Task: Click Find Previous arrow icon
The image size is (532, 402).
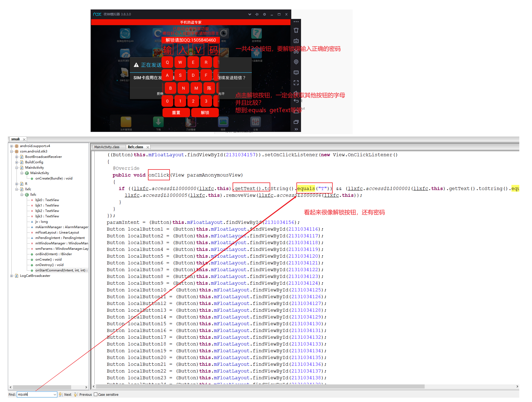Action: click(x=76, y=394)
